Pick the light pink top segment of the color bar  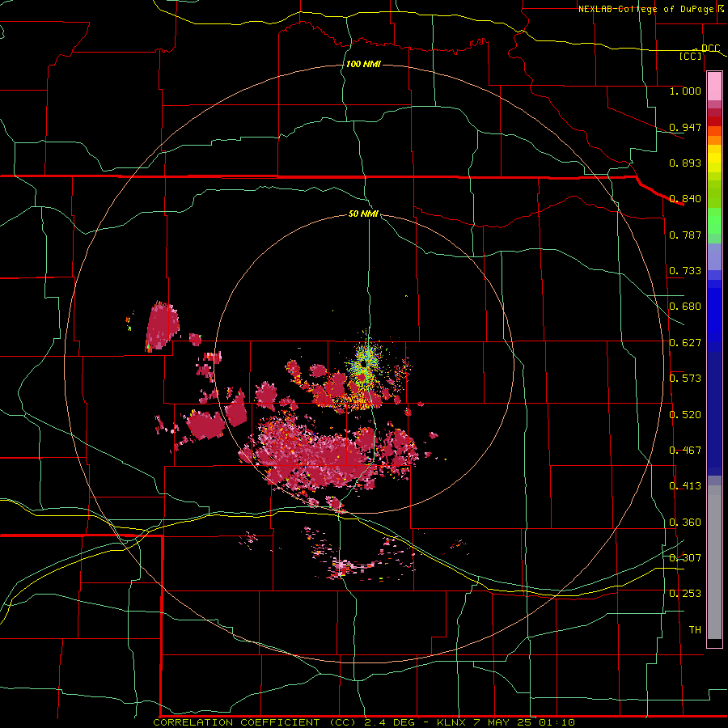click(x=714, y=87)
